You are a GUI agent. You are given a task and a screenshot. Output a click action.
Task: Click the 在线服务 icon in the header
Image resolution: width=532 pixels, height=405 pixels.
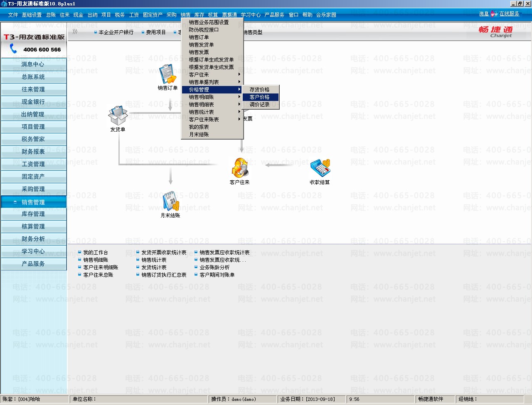pos(494,14)
